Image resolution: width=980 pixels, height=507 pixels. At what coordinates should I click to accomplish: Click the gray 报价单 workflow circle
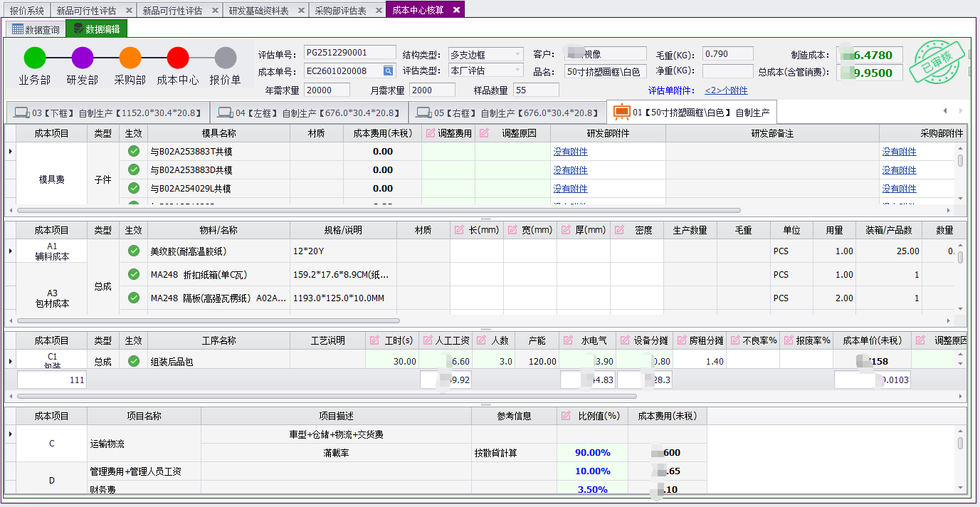pos(226,58)
